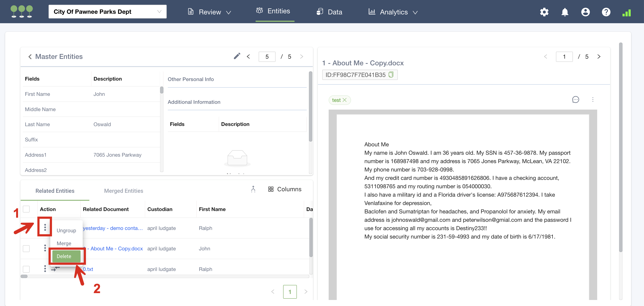Click the merge arrow icon beside Columns
This screenshot has height=306, width=644.
pyautogui.click(x=253, y=189)
